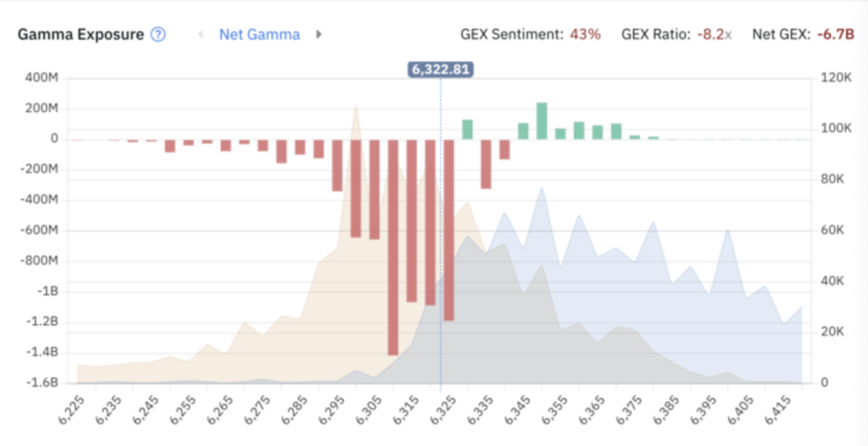Click the -1.6B label on left axis
868x446 pixels.
click(42, 383)
